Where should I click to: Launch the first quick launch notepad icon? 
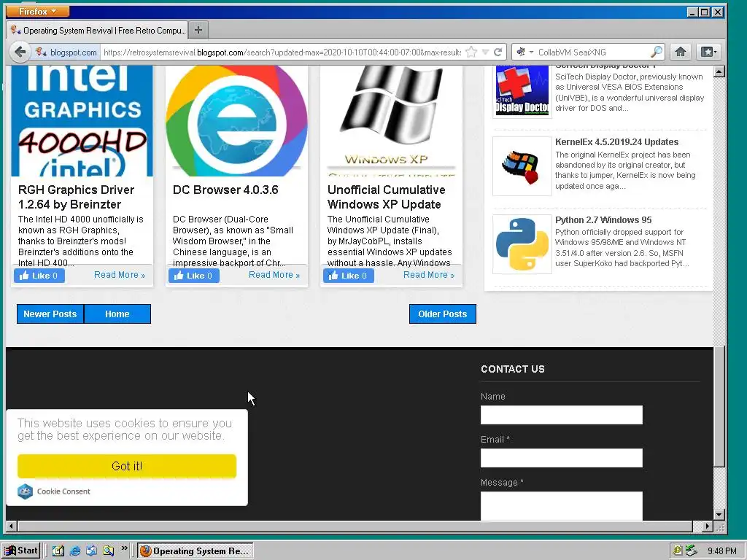click(x=58, y=551)
